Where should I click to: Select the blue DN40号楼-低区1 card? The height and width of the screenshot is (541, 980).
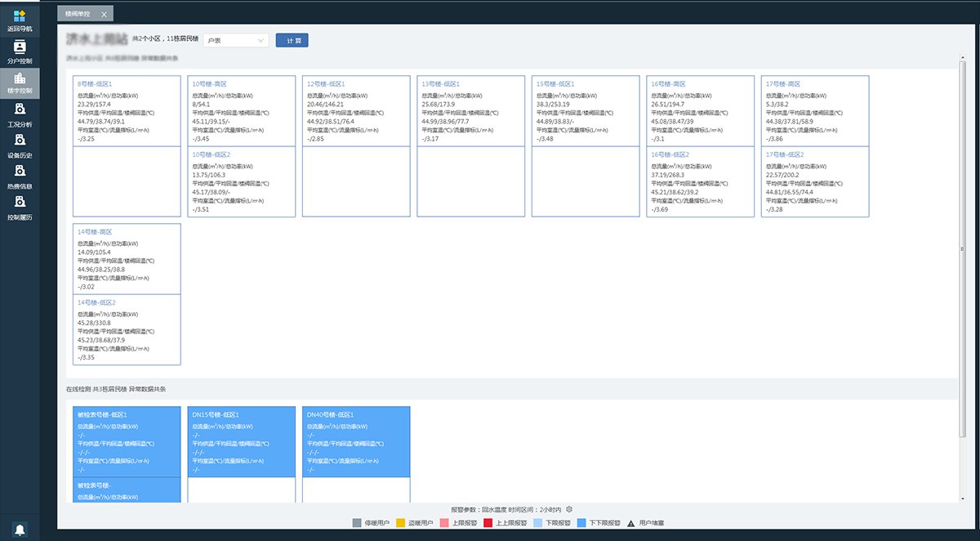pos(356,441)
